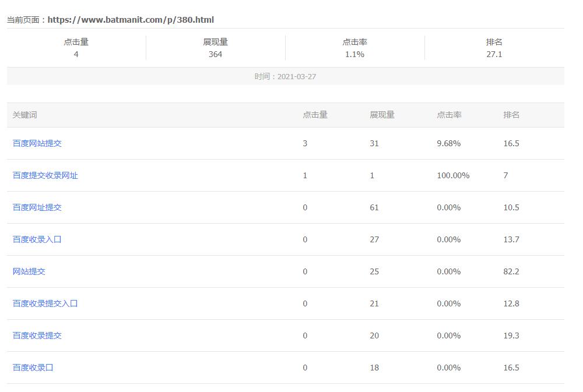Image resolution: width=583 pixels, height=392 pixels.
Task: Open the 百度收录提交 keyword link
Action: pos(37,336)
